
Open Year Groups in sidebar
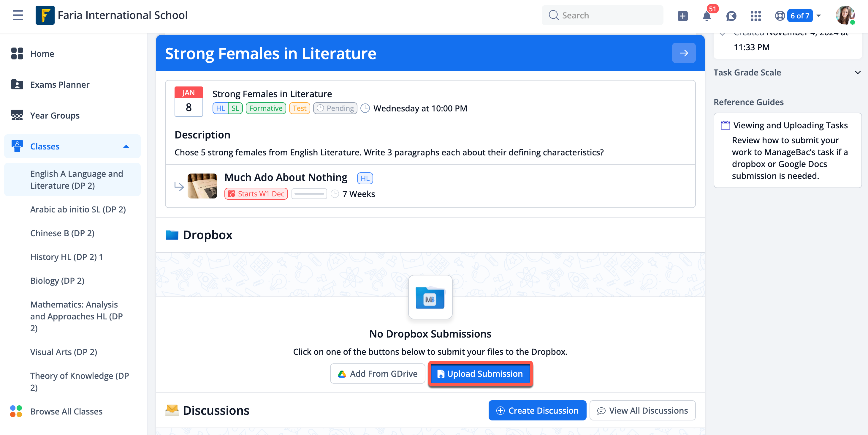(55, 116)
